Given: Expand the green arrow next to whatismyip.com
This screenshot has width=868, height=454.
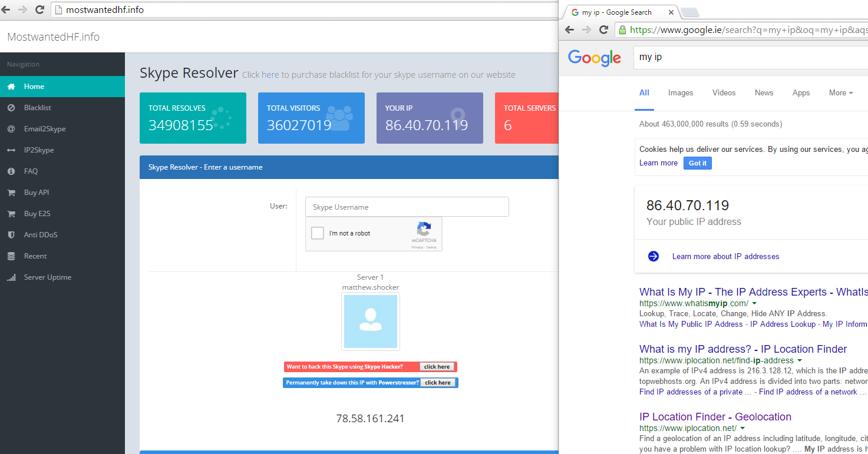Looking at the screenshot, I should tap(754, 303).
